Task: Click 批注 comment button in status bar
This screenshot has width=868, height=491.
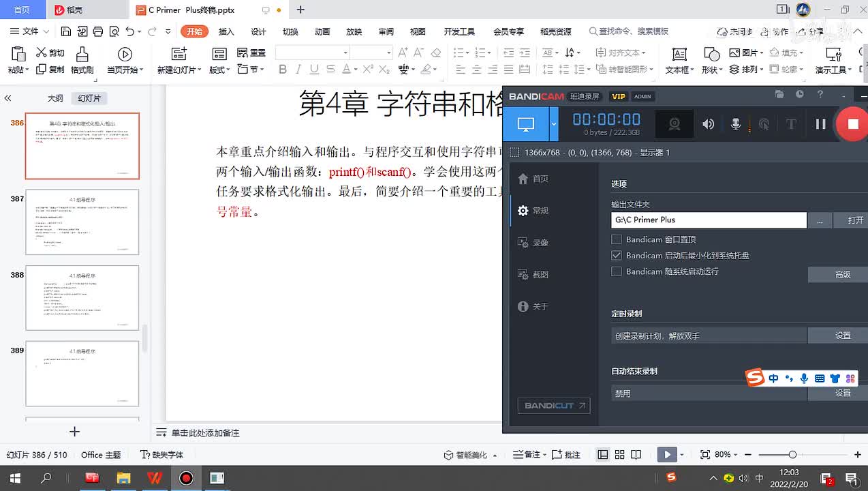Action: click(x=566, y=454)
